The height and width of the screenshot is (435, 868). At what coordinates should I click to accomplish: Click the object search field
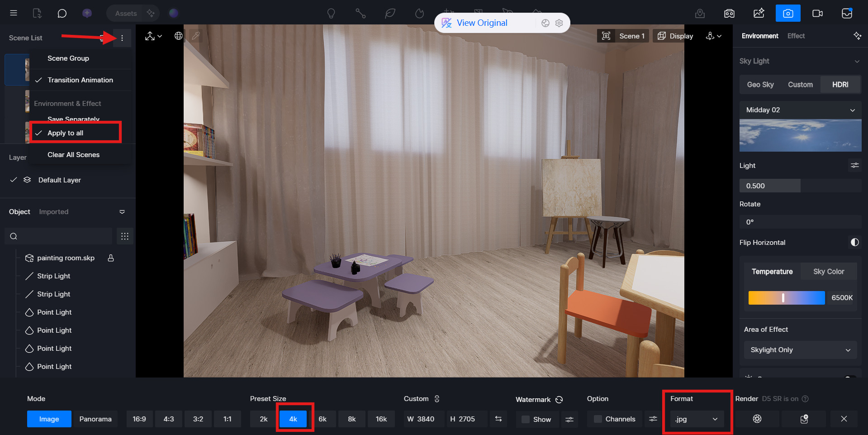59,236
